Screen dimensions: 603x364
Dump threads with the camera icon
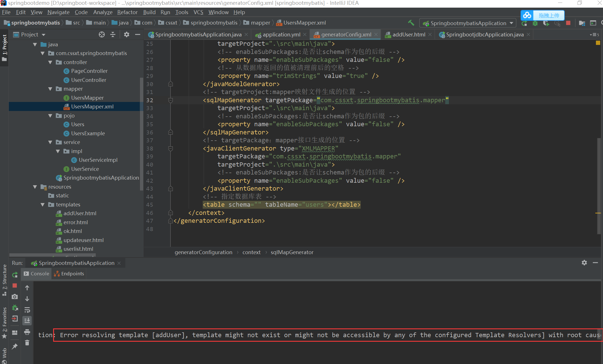click(x=15, y=297)
